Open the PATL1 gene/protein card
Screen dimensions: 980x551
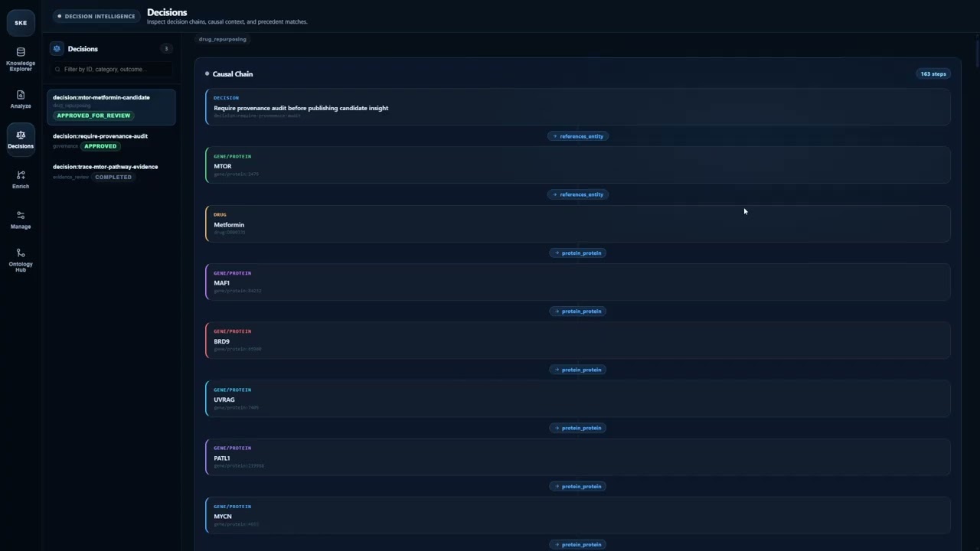(x=578, y=457)
